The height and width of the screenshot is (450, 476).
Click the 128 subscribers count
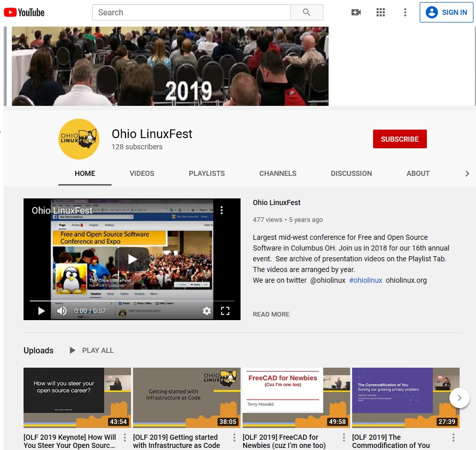click(x=137, y=147)
